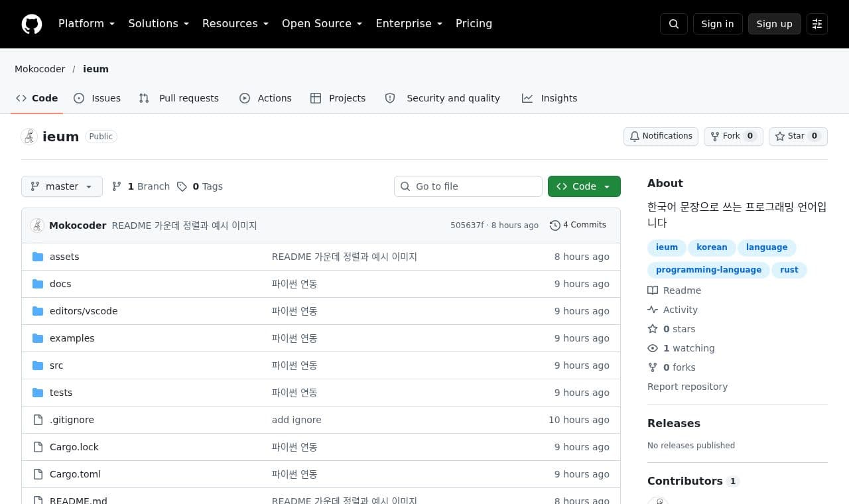Star the ieum repository
The width and height of the screenshot is (849, 504).
tap(798, 136)
